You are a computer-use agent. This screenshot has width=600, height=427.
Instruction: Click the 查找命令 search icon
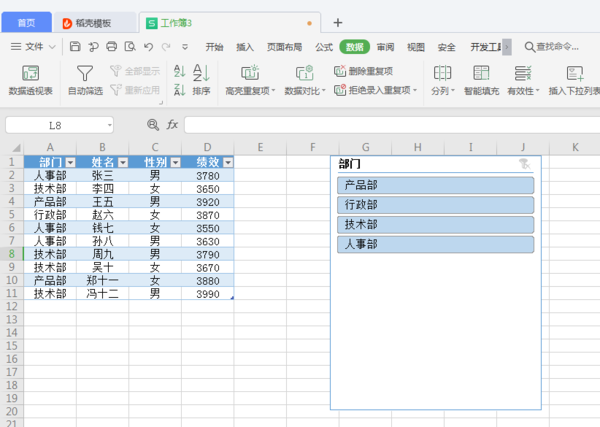pyautogui.click(x=530, y=47)
